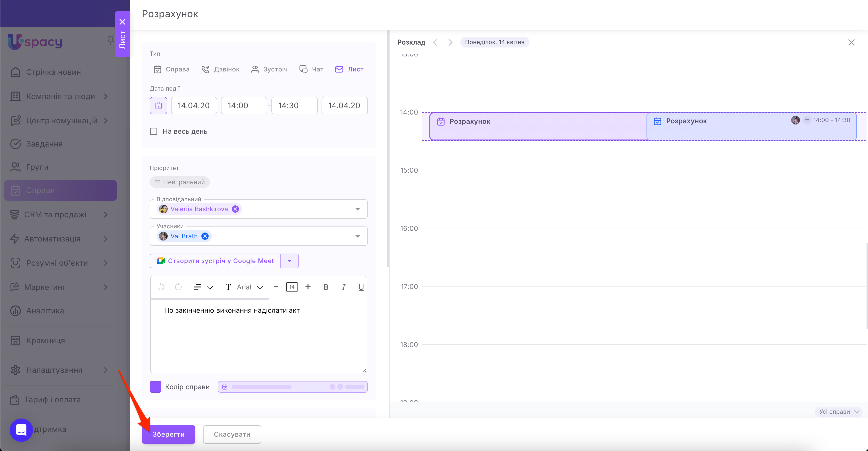Click the Скасувати button

[232, 434]
